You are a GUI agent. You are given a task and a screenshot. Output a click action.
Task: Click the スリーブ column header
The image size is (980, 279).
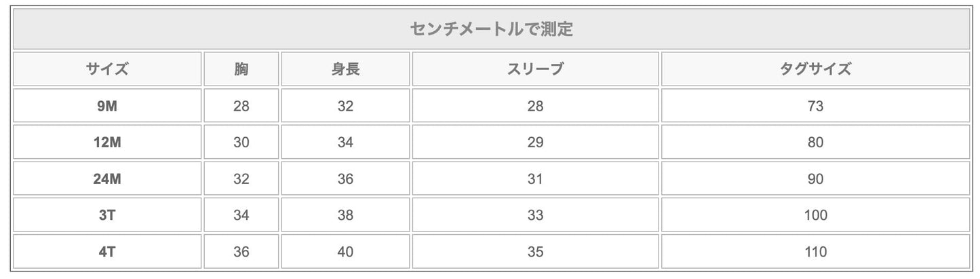535,69
